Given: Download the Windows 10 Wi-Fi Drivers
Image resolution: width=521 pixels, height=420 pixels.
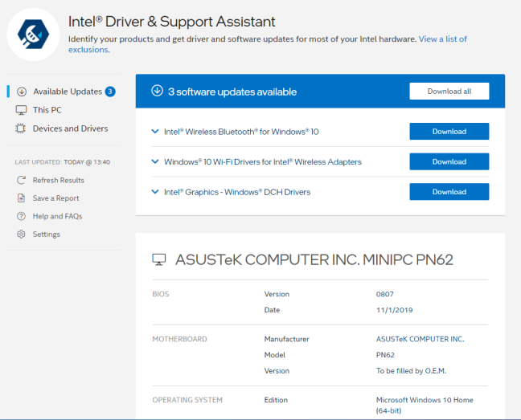Looking at the screenshot, I should (x=449, y=161).
